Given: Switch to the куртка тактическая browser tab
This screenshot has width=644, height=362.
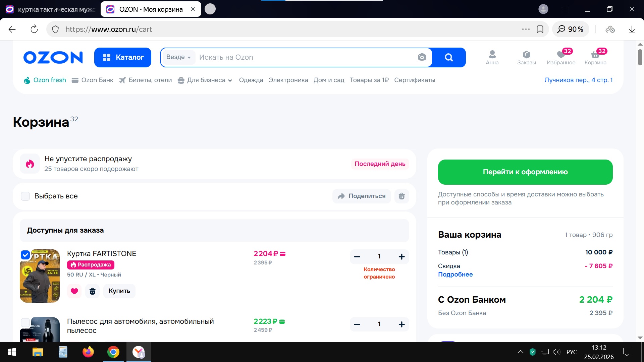Looking at the screenshot, I should [x=50, y=9].
